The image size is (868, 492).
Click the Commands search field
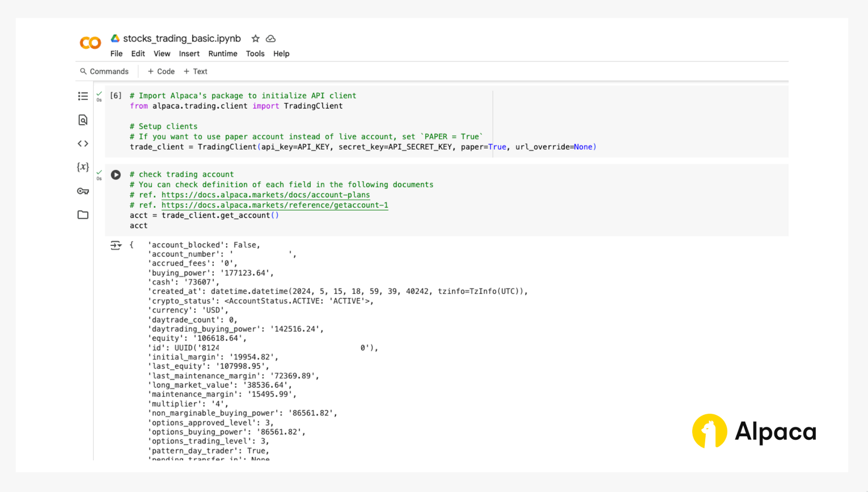105,71
